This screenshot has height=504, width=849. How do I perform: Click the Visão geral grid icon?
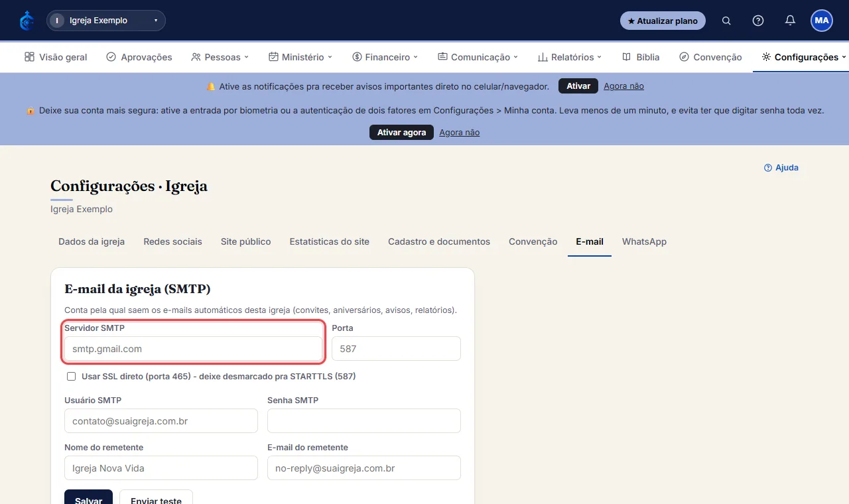[29, 57]
